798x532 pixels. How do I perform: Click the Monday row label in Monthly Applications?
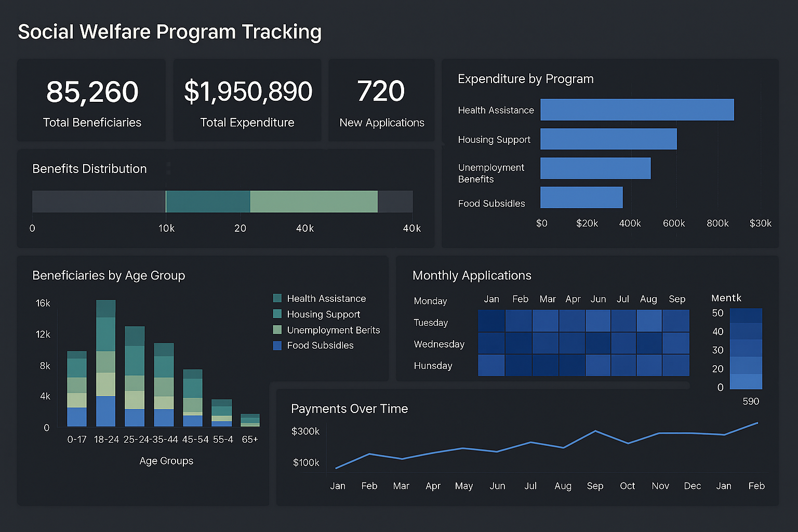430,301
